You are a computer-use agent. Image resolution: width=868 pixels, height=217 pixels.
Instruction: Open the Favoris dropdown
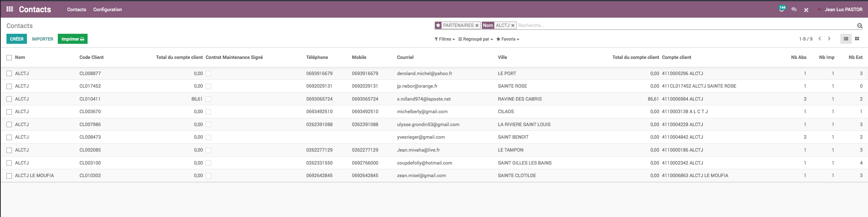(508, 39)
